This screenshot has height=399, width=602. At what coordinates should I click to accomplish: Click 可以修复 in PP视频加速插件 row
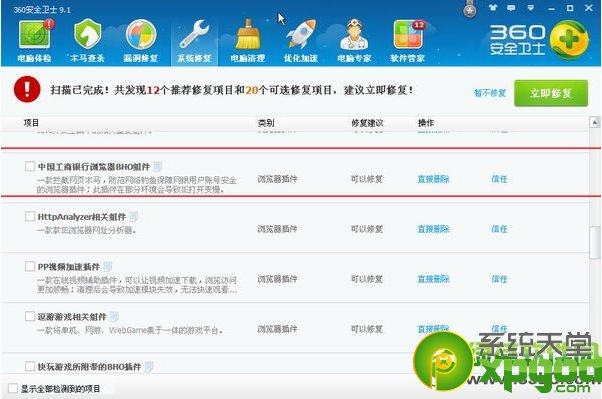click(367, 279)
